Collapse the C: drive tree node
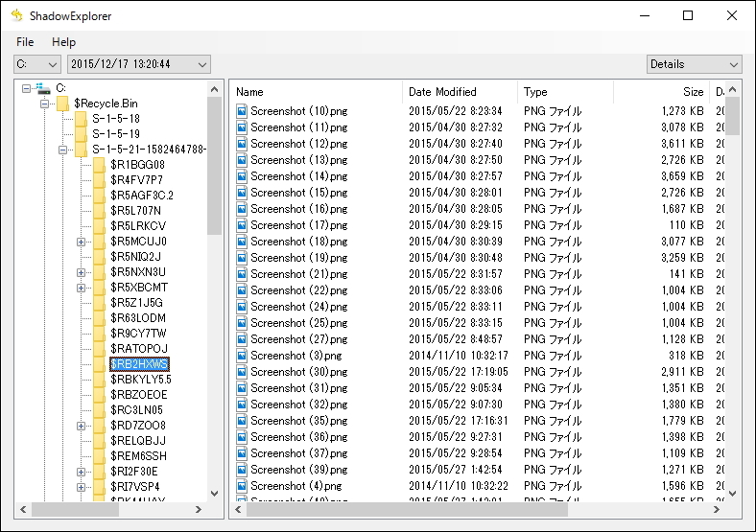This screenshot has width=756, height=532. pyautogui.click(x=27, y=88)
